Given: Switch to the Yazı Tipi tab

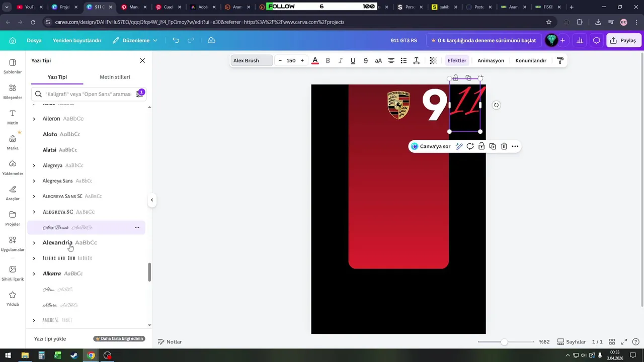Looking at the screenshot, I should 57,77.
